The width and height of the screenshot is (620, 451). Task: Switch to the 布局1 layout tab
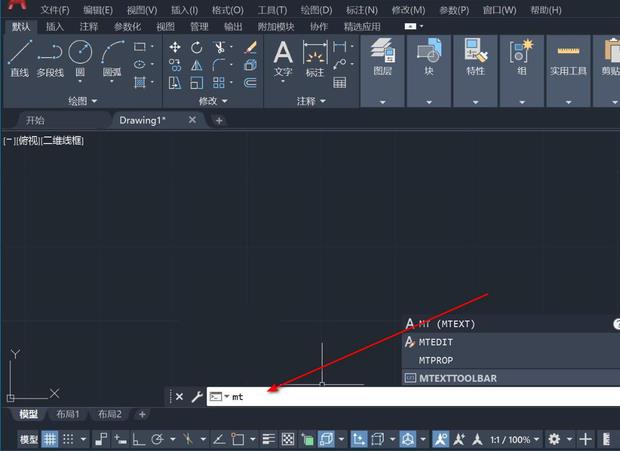coord(68,414)
